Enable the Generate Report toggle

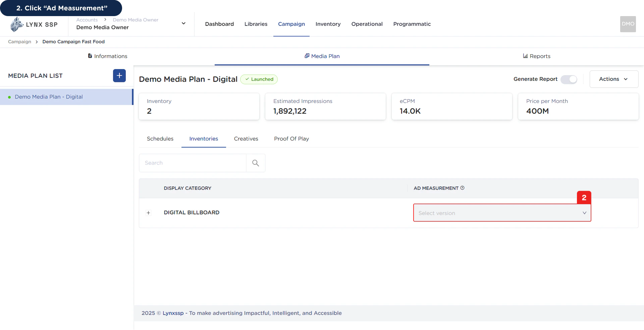coord(569,79)
